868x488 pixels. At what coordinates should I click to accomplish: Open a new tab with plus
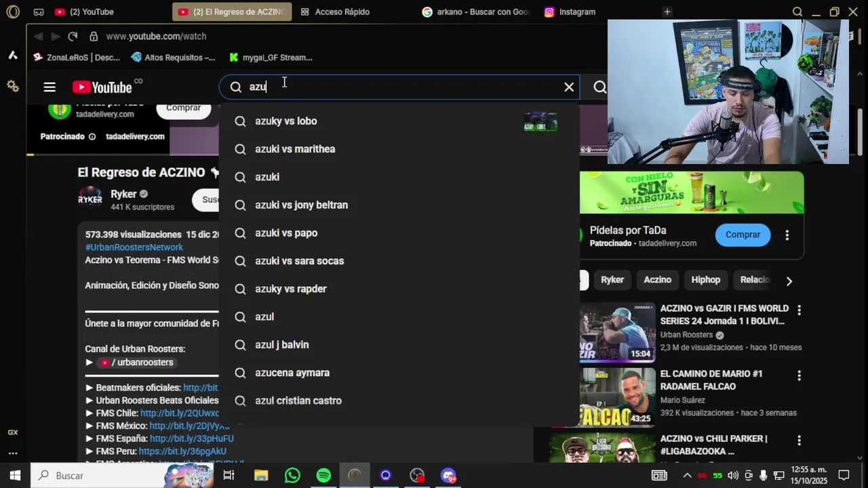coord(667,12)
